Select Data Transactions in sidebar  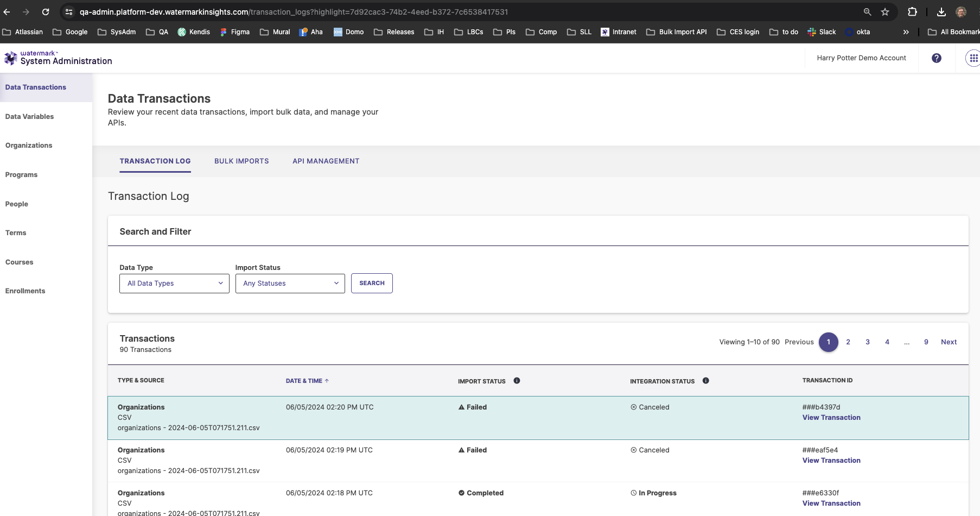46,87
